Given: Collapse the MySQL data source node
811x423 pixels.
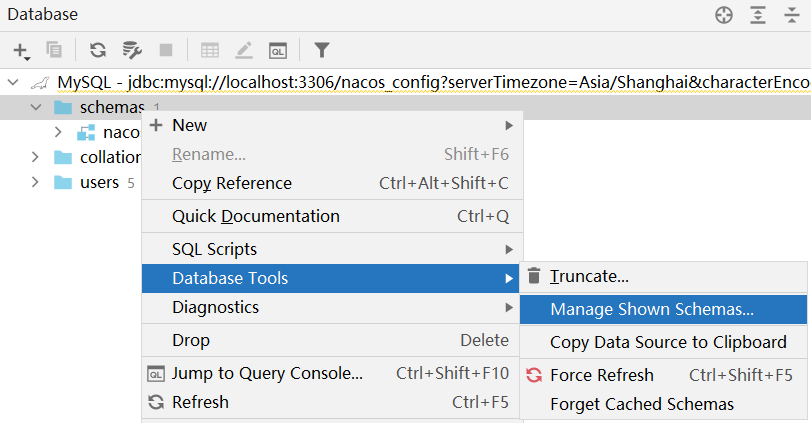Looking at the screenshot, I should [x=13, y=82].
